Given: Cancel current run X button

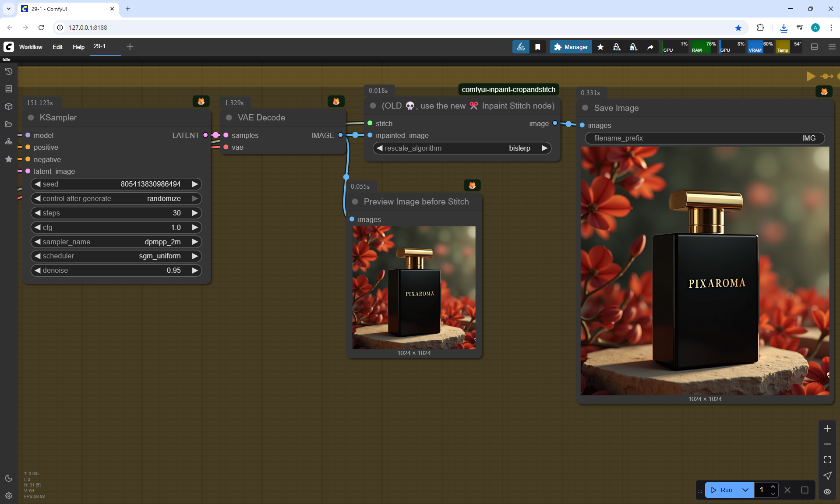Looking at the screenshot, I should (787, 490).
